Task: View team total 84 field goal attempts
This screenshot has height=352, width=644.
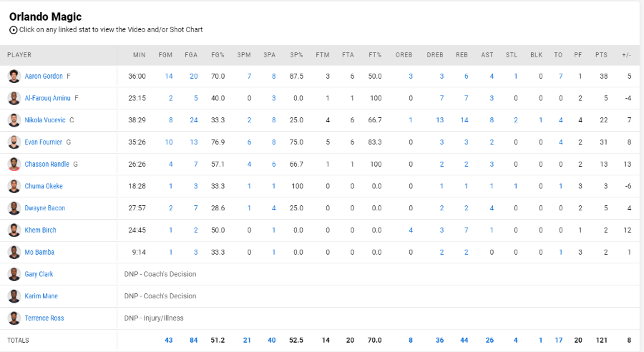Action: coord(194,340)
